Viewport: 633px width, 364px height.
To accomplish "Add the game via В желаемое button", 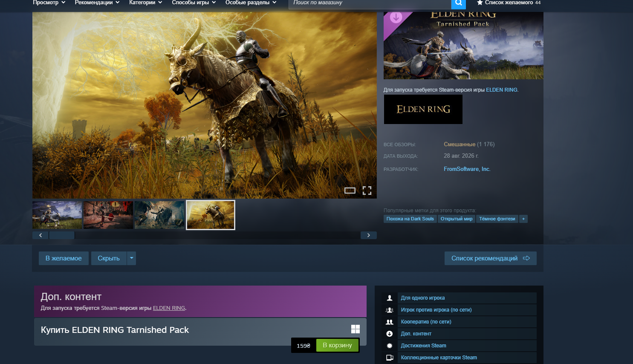I will (64, 258).
